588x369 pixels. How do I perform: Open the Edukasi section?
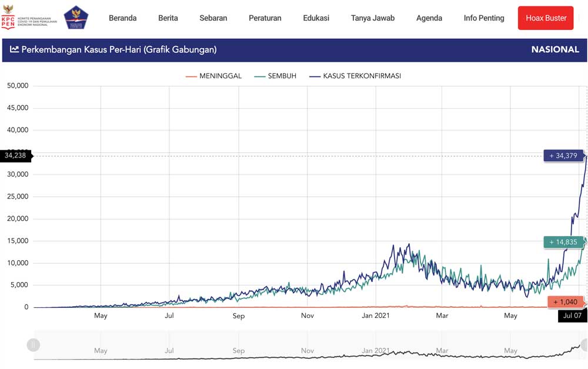(x=316, y=18)
